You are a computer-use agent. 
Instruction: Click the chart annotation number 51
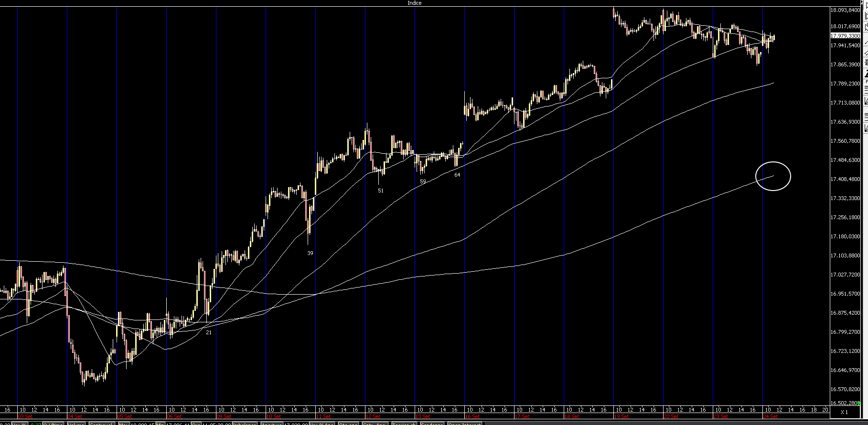coord(381,191)
